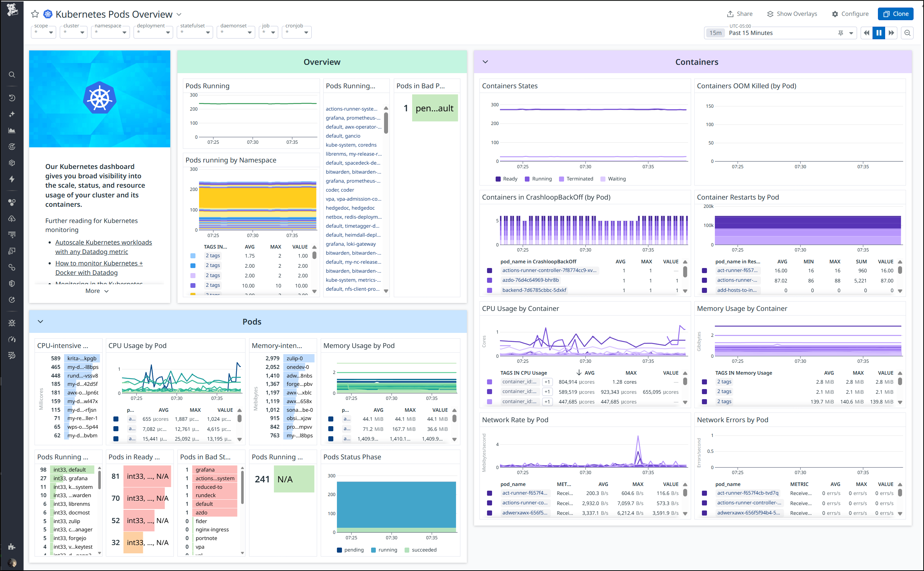Open user avatar at sidebar bottom
This screenshot has height=571, width=924.
[x=12, y=563]
